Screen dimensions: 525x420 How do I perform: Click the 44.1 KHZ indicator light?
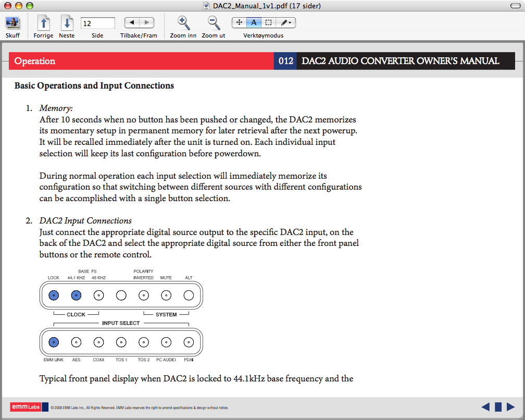(76, 295)
